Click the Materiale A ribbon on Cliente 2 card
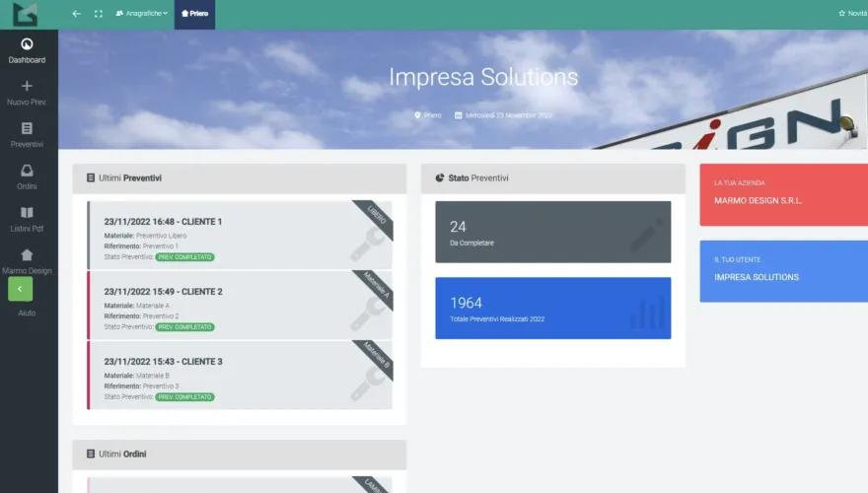This screenshot has height=493, width=868. pos(377,286)
